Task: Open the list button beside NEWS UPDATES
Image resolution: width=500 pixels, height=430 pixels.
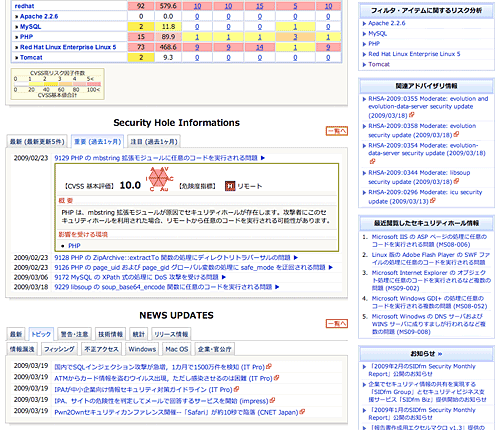Action: 337,323
